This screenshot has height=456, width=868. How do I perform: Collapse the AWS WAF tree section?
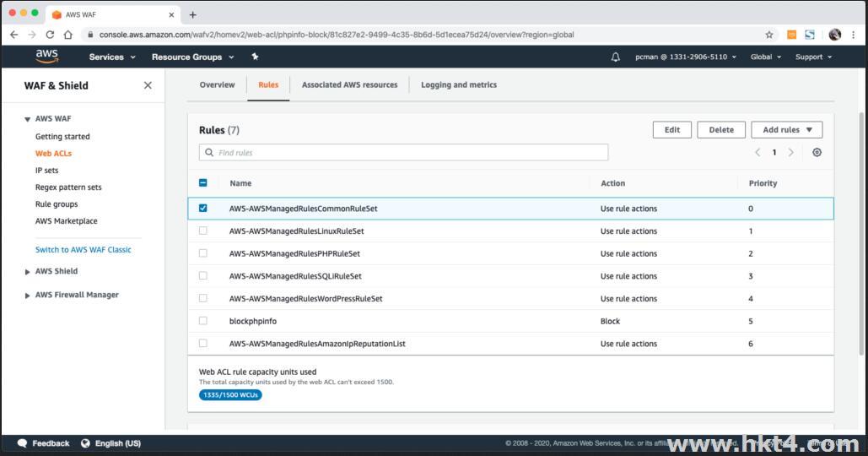coord(27,119)
